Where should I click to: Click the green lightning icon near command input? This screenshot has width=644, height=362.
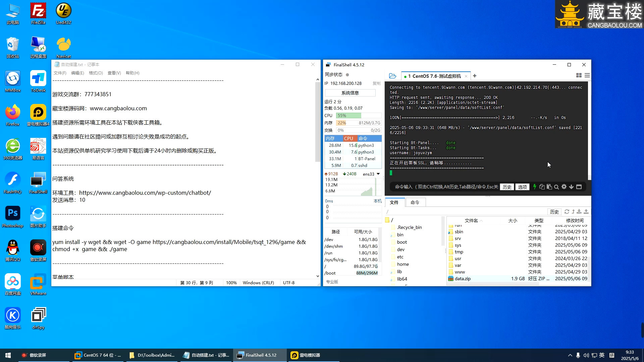click(535, 187)
